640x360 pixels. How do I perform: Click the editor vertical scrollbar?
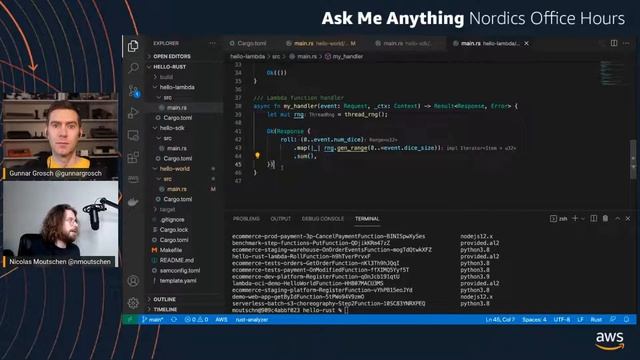[633, 159]
